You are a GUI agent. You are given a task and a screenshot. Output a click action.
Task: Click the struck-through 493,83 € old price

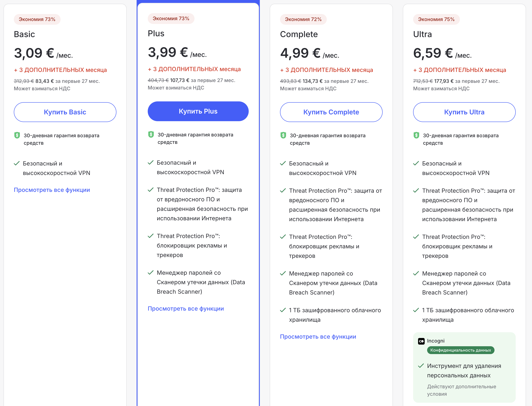pos(290,81)
